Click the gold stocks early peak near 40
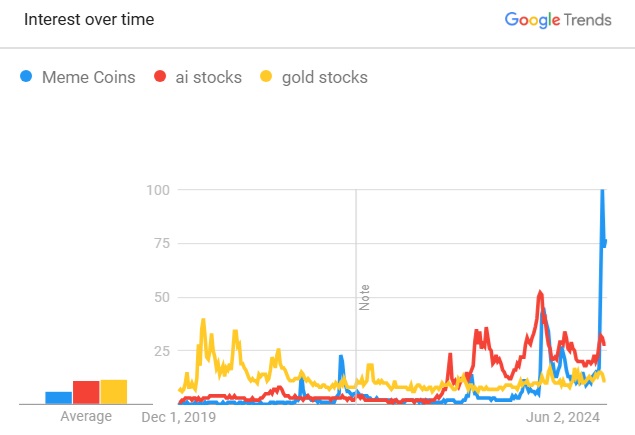 coord(203,321)
